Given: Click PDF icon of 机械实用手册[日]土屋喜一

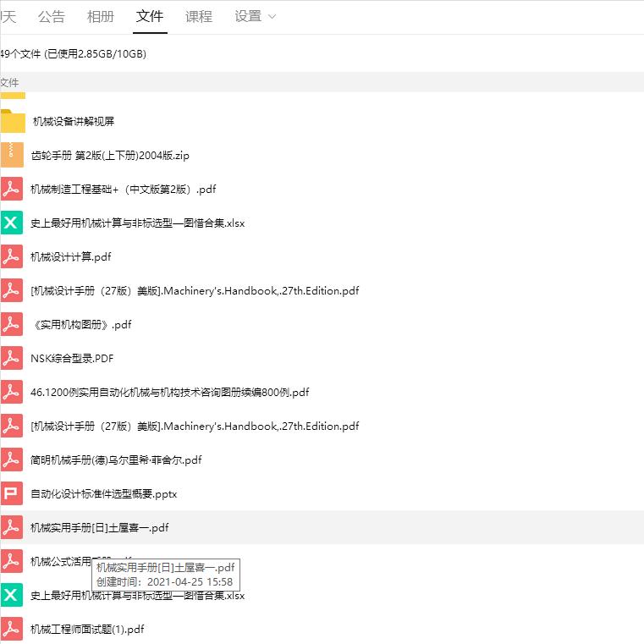Looking at the screenshot, I should (x=12, y=527).
